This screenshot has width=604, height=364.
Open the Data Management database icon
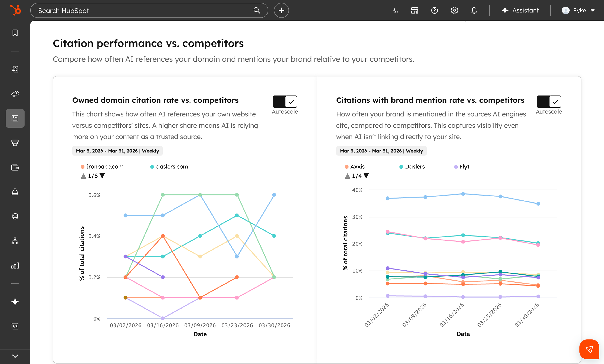(15, 216)
